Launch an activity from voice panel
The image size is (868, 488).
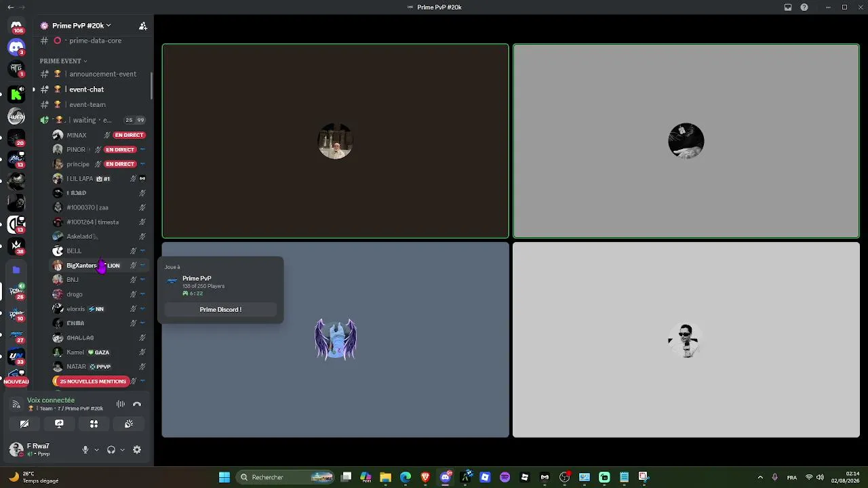click(94, 424)
